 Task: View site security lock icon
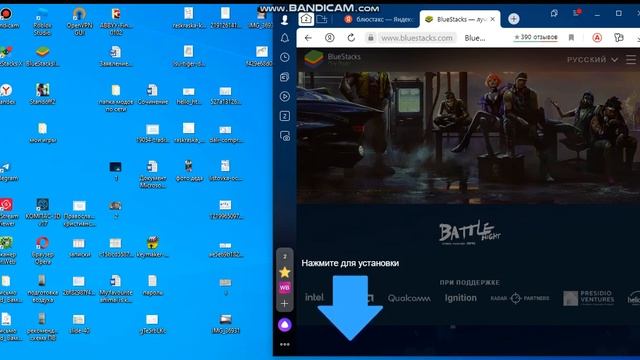(371, 38)
